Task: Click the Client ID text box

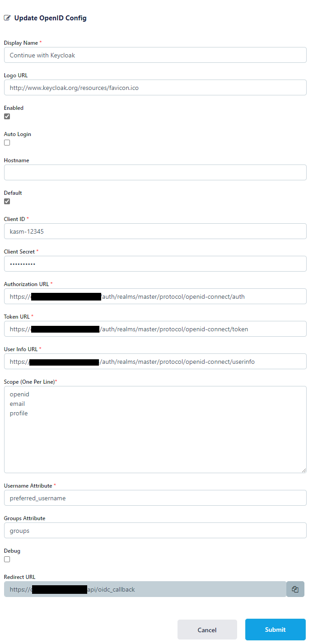Action: [155, 231]
